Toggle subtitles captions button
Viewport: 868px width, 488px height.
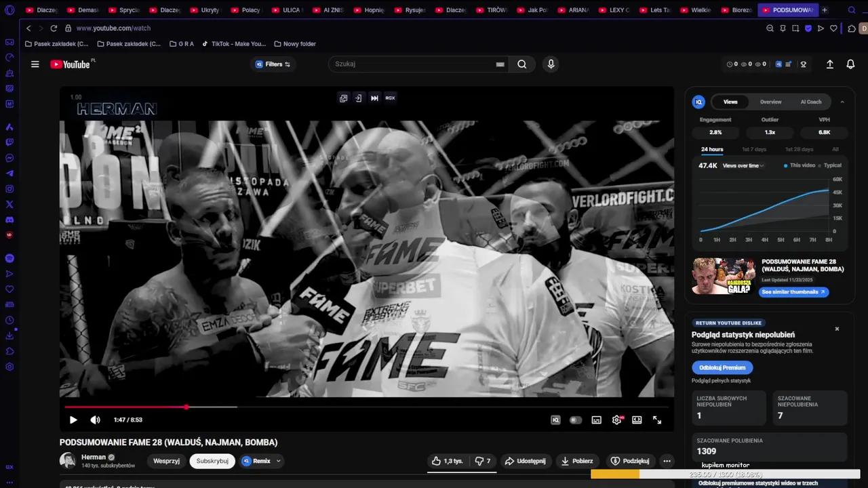coord(596,420)
